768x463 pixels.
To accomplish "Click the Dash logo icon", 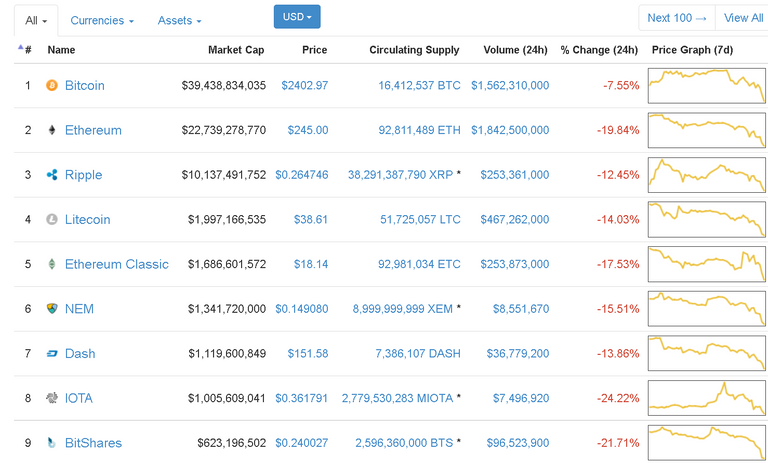I will click(x=52, y=354).
